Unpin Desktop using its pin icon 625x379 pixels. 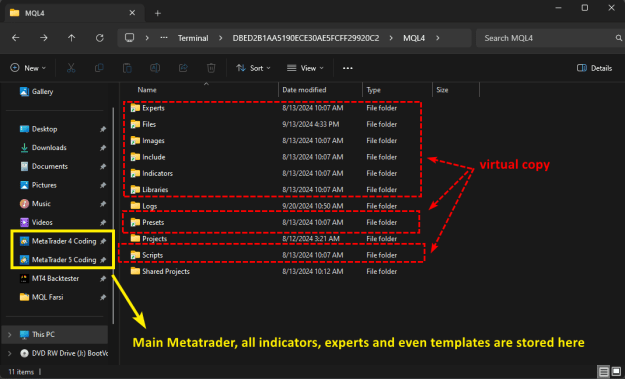pyautogui.click(x=103, y=129)
